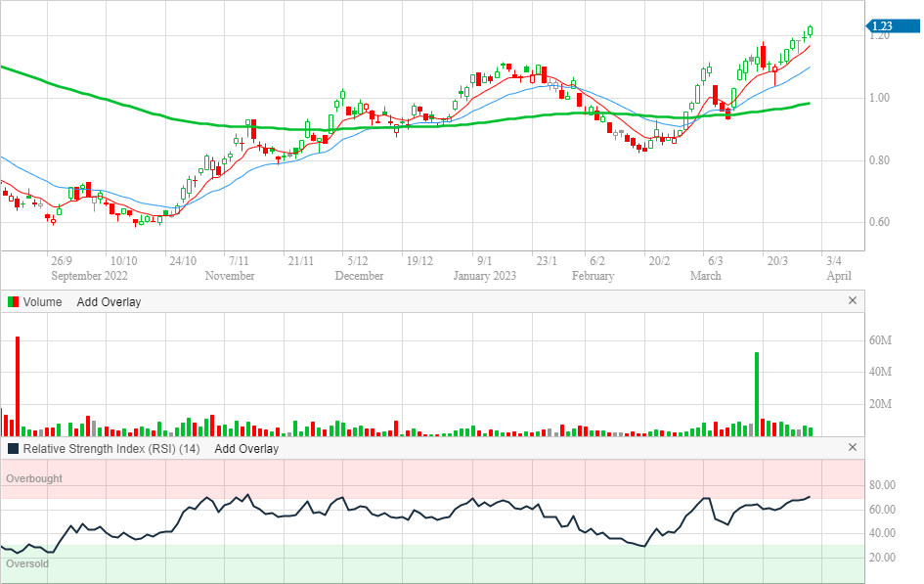924x584 pixels.
Task: Select the latest green candlestick on chart
Action: [811, 31]
